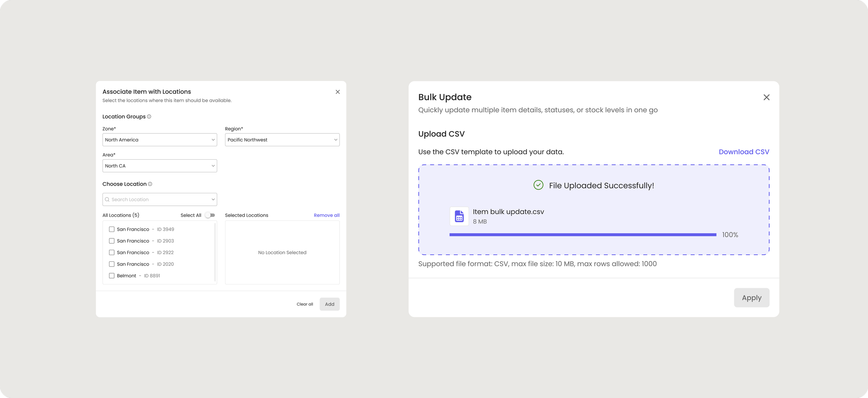Toggle the Select All switch

click(x=210, y=215)
